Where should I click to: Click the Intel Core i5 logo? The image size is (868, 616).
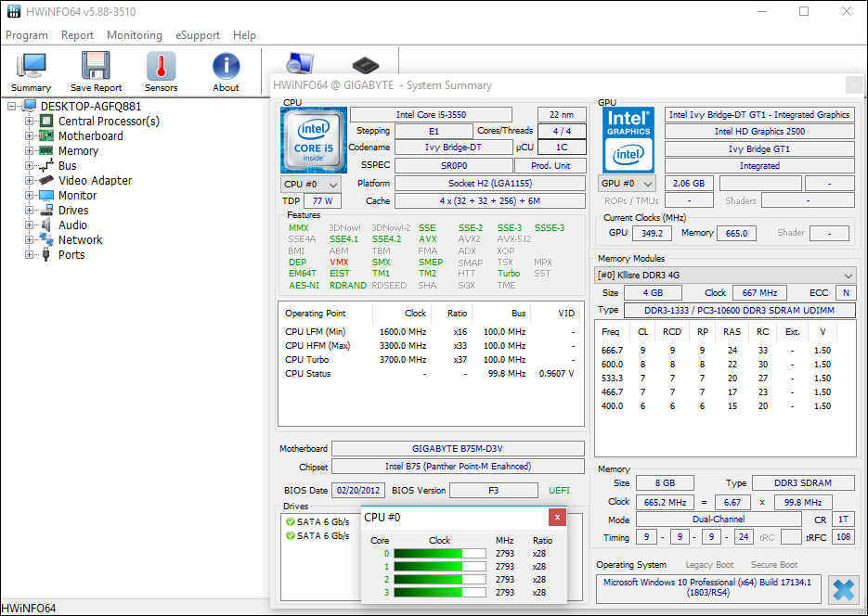click(314, 140)
